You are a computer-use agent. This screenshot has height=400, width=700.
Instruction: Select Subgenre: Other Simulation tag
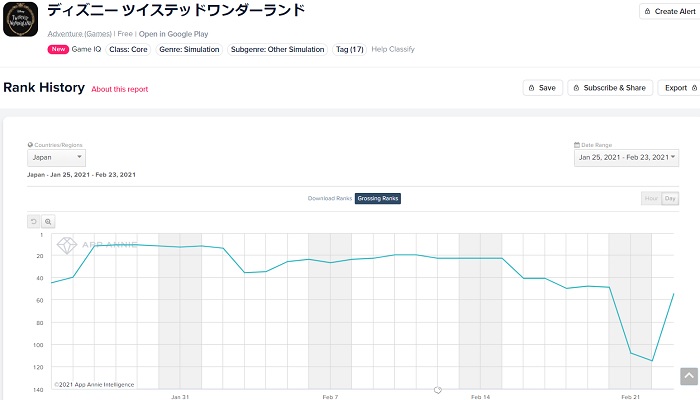point(277,50)
